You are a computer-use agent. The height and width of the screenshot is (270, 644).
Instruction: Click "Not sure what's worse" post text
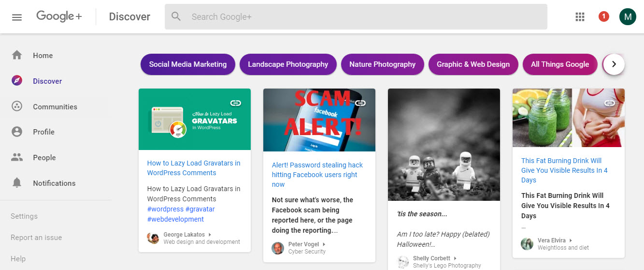point(312,215)
